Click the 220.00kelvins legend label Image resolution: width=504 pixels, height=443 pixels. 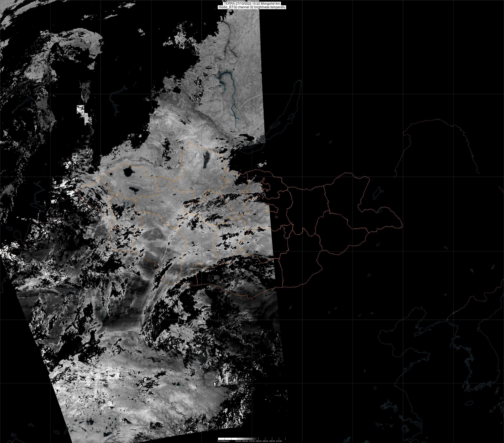click(223, 441)
